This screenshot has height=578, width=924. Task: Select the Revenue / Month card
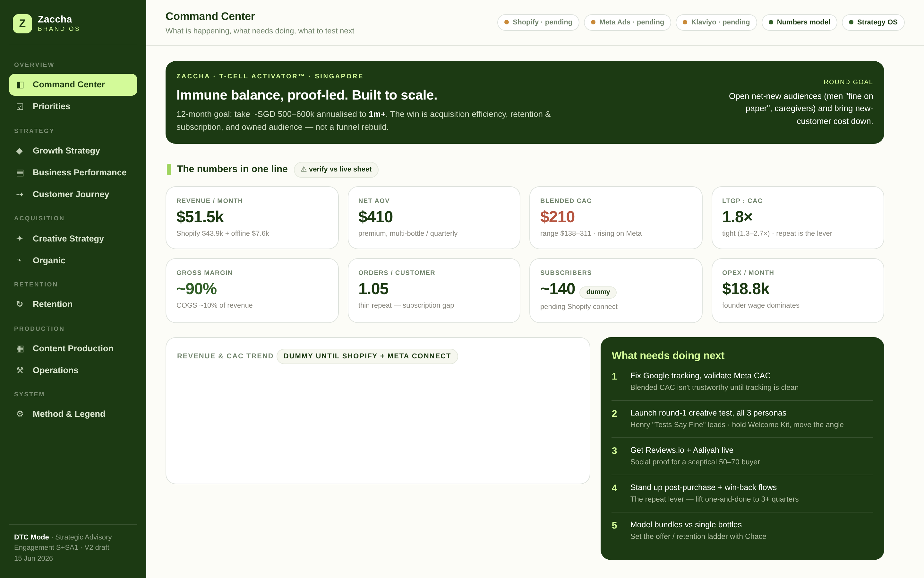coord(252,217)
